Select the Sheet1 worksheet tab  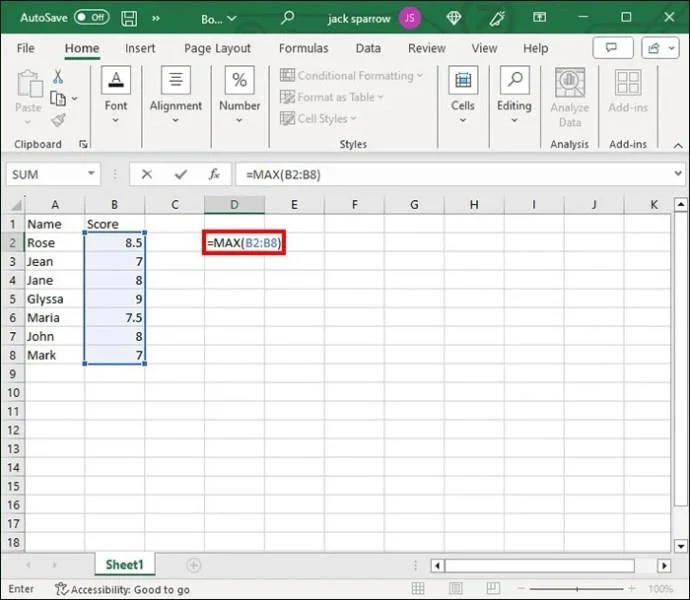pos(124,565)
